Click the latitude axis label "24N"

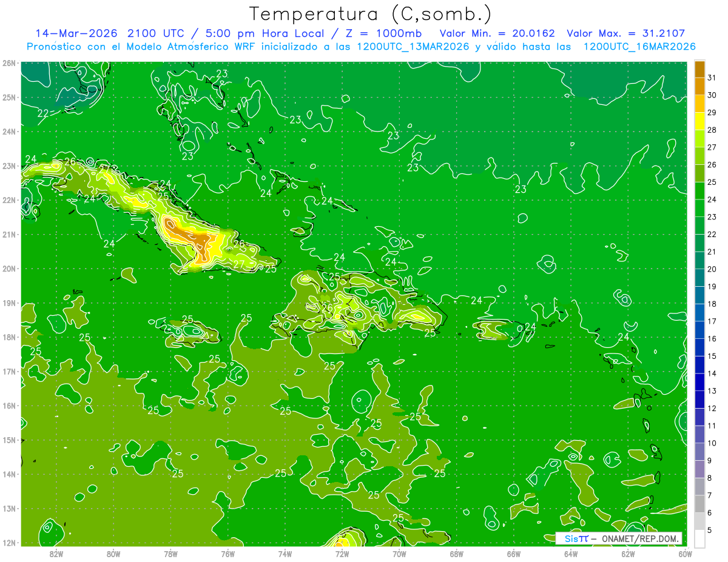[x=8, y=132]
